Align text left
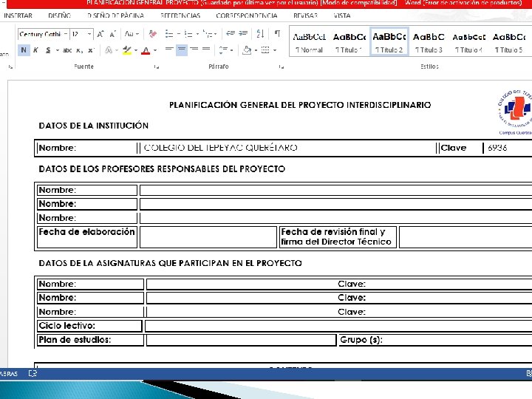Viewport: 532px width, 399px height. coord(169,50)
